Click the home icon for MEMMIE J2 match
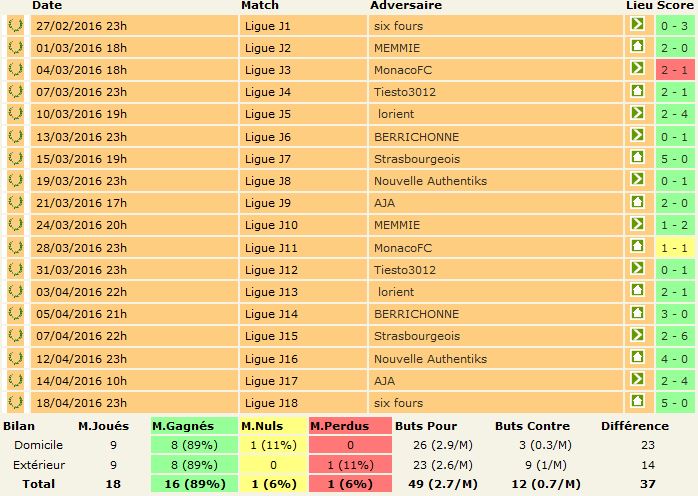The width and height of the screenshot is (698, 496). pyautogui.click(x=637, y=47)
